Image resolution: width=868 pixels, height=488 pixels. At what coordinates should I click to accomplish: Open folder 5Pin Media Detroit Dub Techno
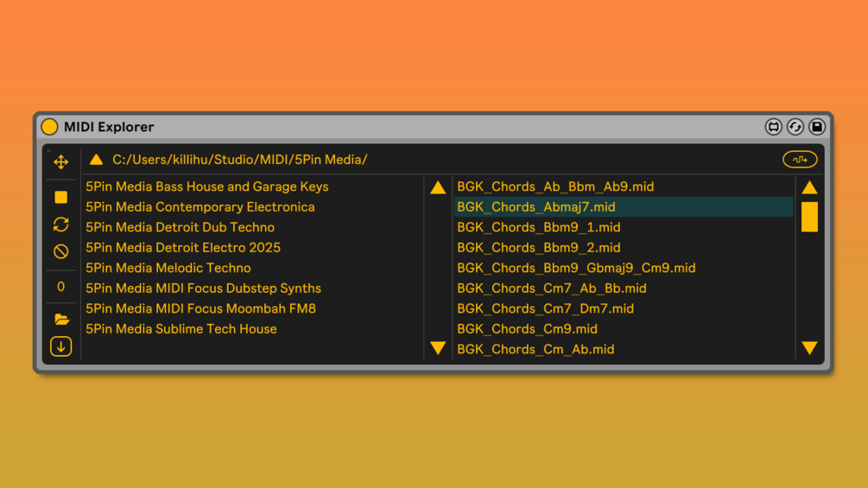180,227
